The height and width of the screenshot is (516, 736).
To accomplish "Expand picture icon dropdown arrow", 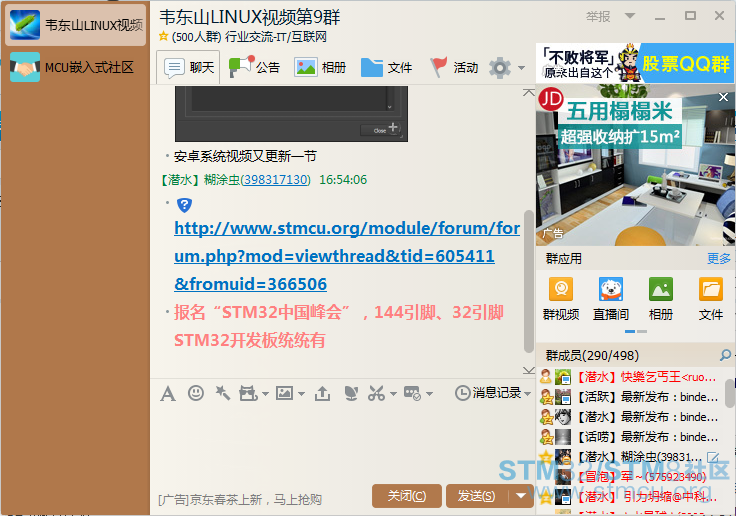I will (301, 393).
